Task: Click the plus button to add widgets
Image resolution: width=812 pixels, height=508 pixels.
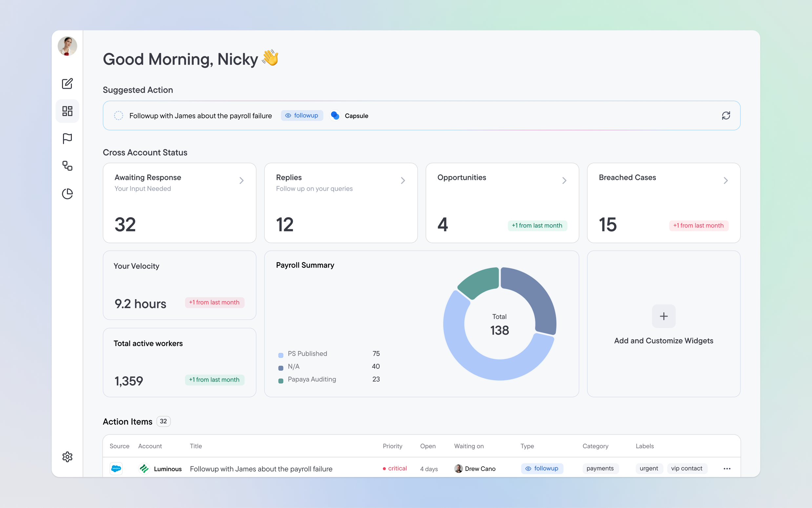Action: [x=663, y=316]
